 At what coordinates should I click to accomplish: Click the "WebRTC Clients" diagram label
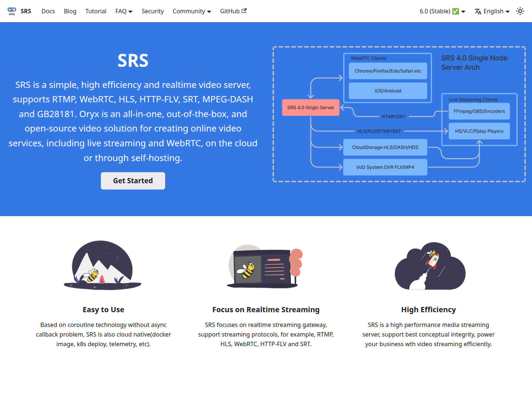click(x=368, y=58)
